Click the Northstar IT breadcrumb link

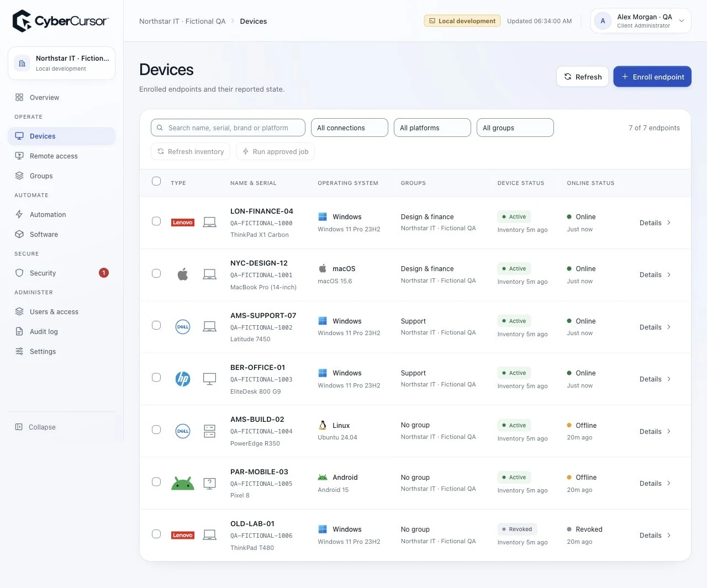[182, 21]
